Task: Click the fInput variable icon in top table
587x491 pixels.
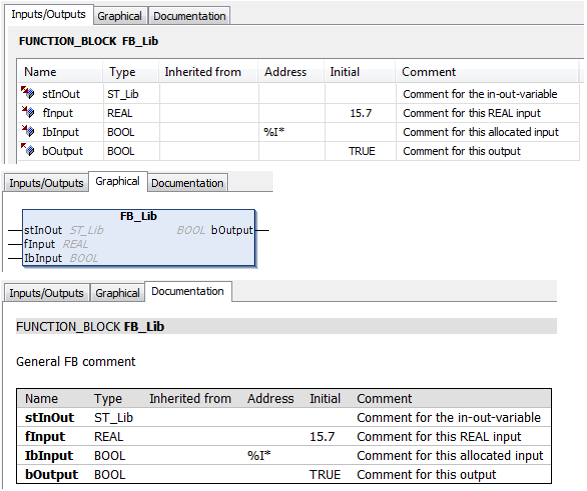Action: 28,112
